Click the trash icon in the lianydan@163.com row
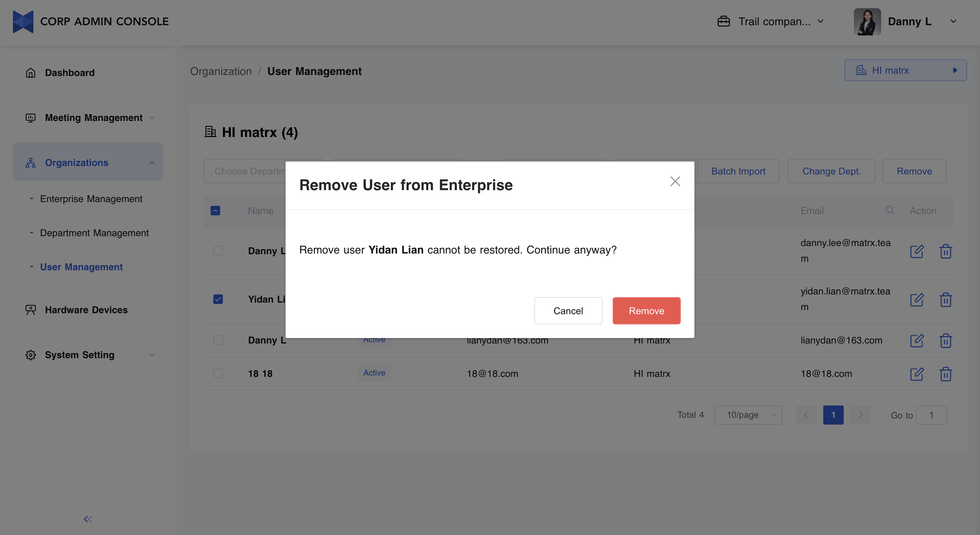The width and height of the screenshot is (980, 535). pyautogui.click(x=945, y=340)
